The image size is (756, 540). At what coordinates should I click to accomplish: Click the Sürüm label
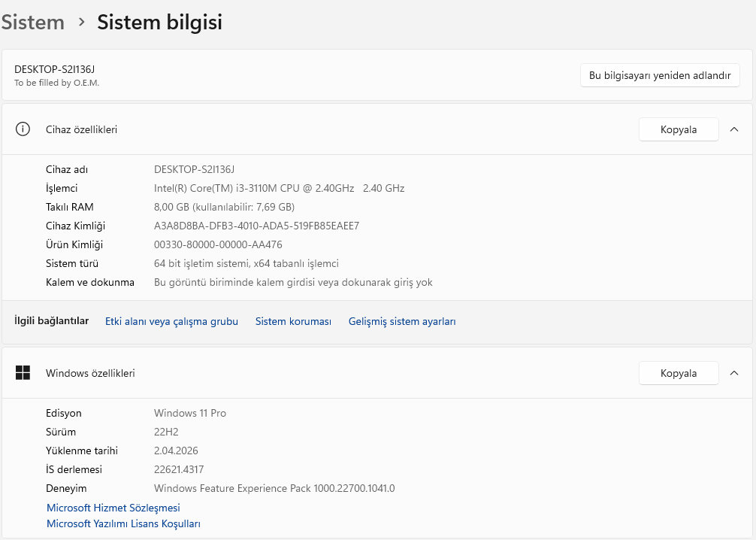(x=61, y=432)
